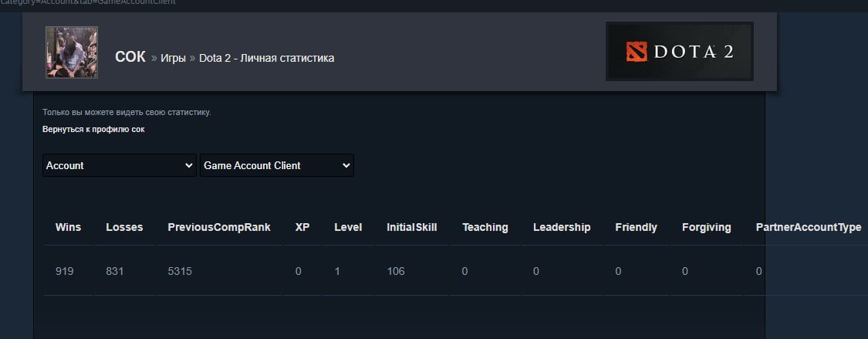Click the Leadership column header

pyautogui.click(x=562, y=227)
